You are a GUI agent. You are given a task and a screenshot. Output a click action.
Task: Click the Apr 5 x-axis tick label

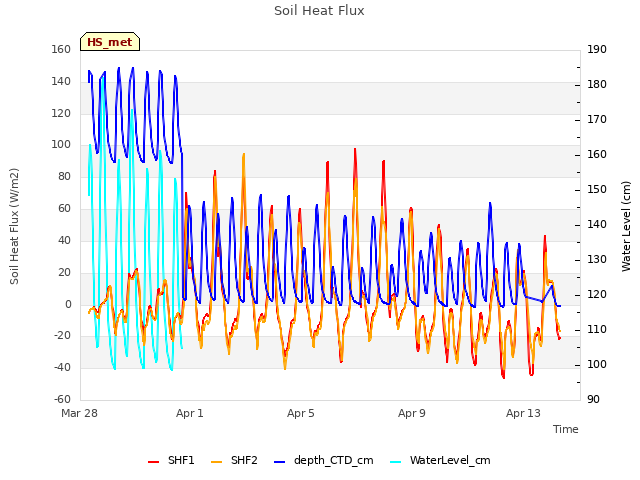[300, 413]
